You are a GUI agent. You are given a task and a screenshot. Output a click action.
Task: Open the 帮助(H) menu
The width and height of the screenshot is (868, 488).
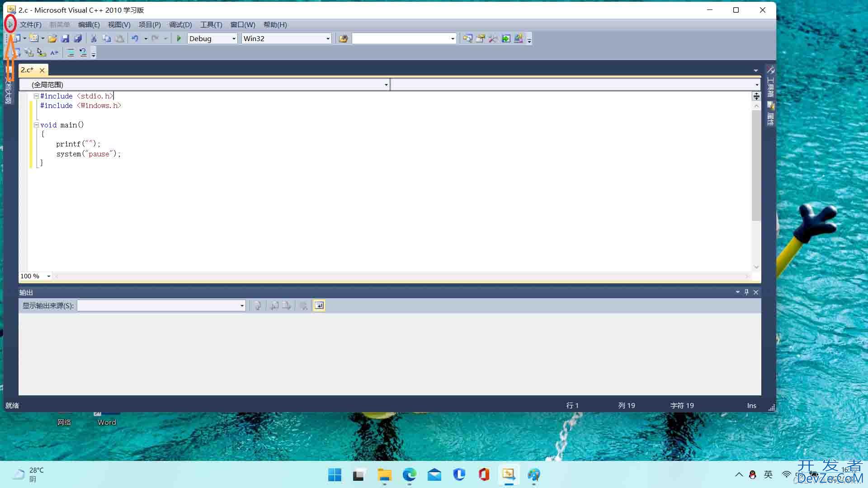pos(275,25)
